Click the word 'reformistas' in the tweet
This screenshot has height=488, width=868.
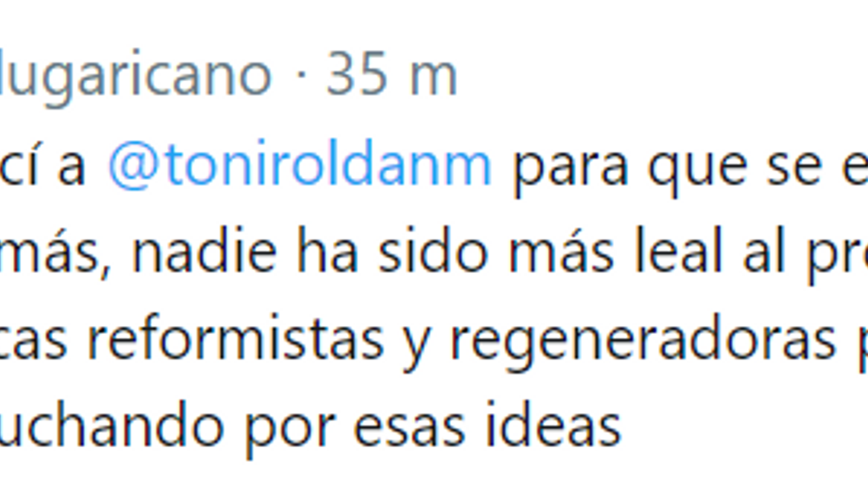[235, 339]
